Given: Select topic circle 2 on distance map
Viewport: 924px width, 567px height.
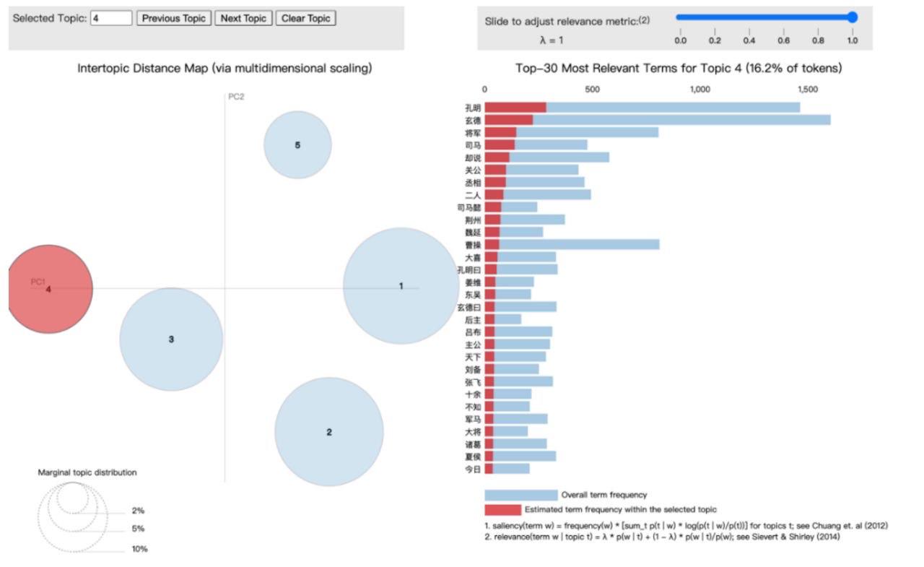Looking at the screenshot, I should coord(329,432).
